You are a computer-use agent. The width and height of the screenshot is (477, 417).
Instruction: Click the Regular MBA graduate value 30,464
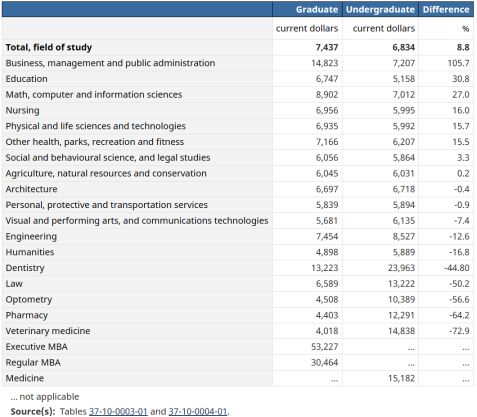tap(324, 362)
